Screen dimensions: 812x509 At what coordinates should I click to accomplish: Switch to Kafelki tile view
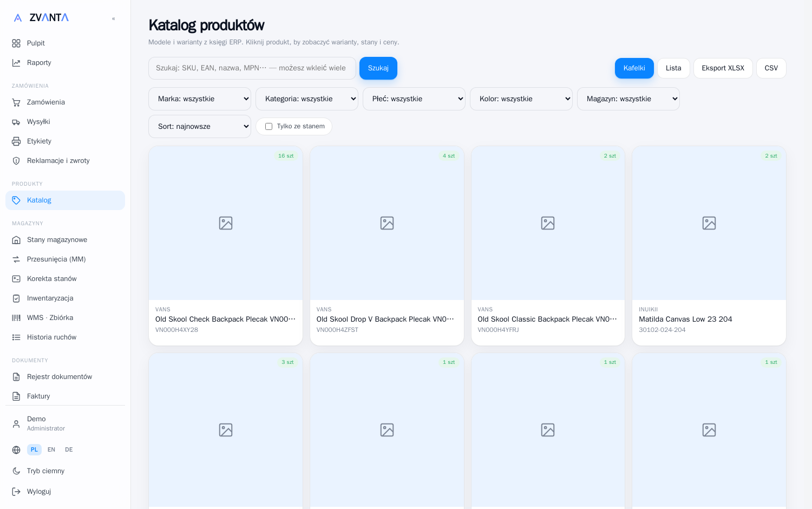[634, 68]
